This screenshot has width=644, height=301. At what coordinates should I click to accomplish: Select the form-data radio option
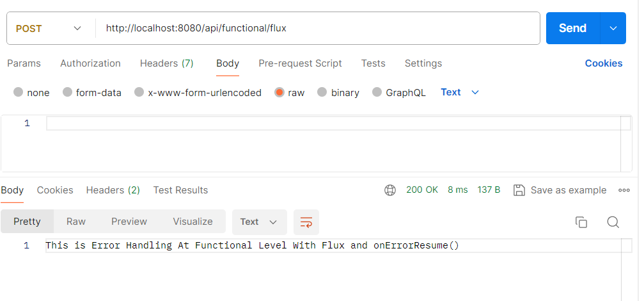68,92
